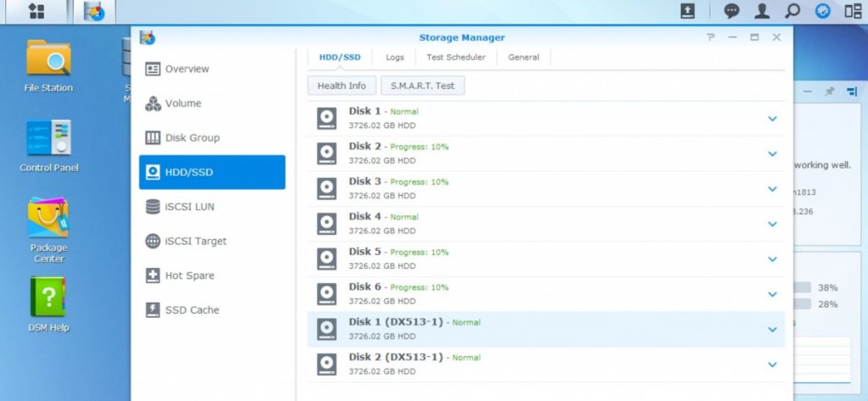
Task: Open iSCSI Target in sidebar
Action: pyautogui.click(x=212, y=241)
